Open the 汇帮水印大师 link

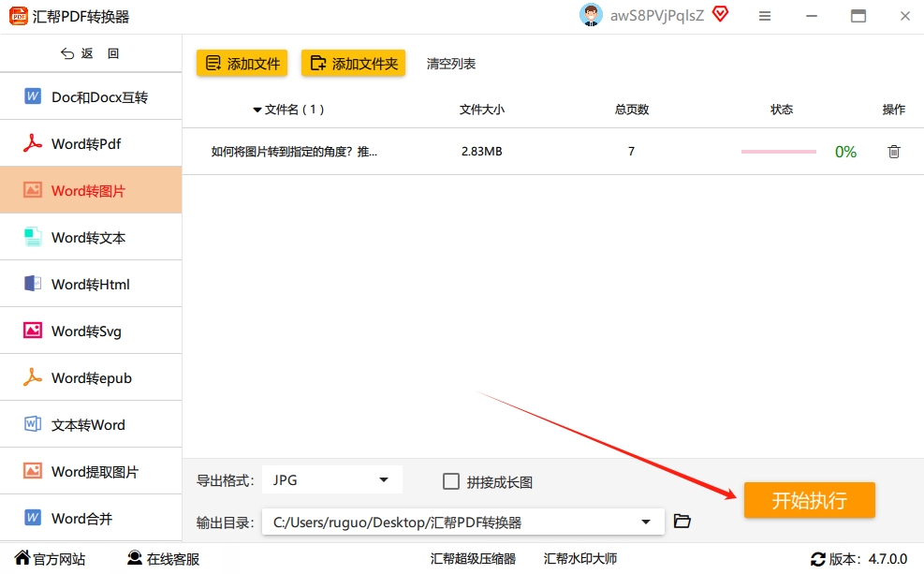click(x=579, y=559)
